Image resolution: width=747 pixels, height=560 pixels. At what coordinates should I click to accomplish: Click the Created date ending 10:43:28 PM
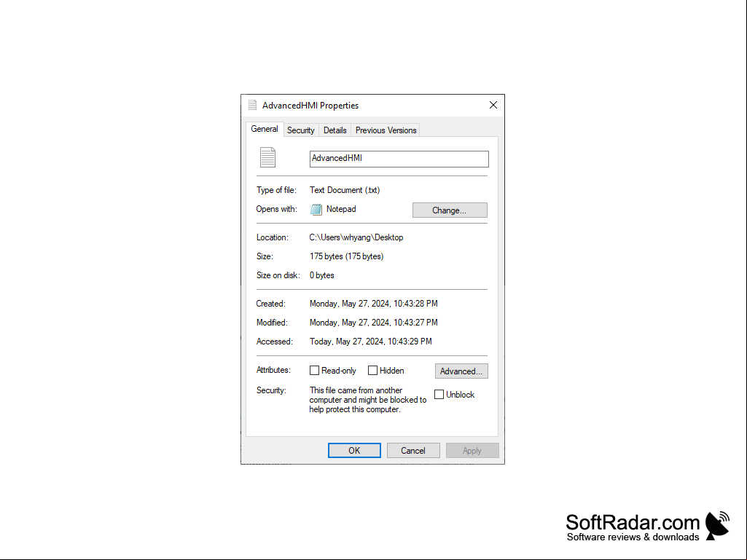[x=373, y=304]
